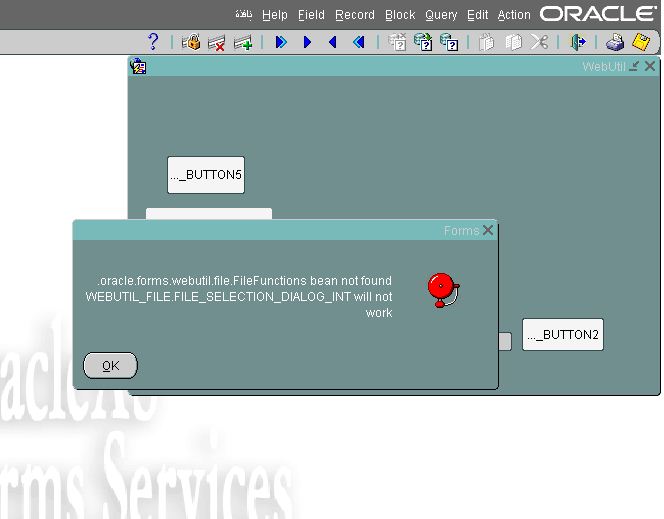The image size is (664, 519).
Task: Click the single left arrow navigation icon
Action: (333, 42)
